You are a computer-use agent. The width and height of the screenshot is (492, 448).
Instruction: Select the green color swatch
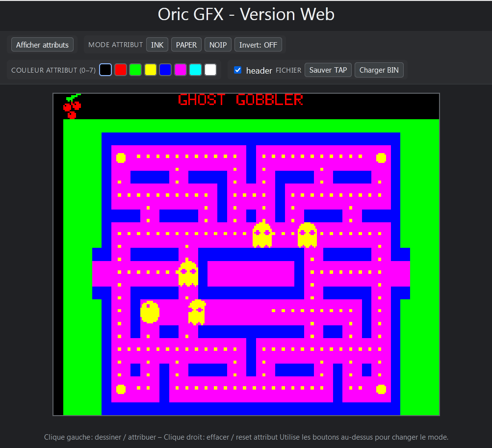[135, 70]
